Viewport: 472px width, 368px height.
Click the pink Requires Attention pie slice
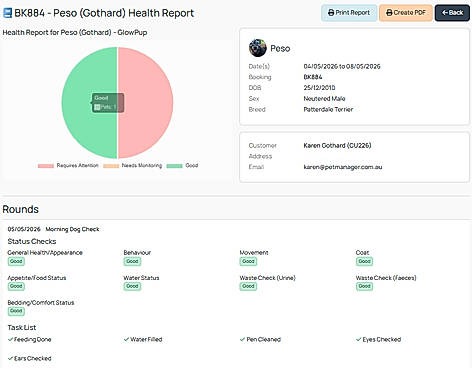click(145, 103)
